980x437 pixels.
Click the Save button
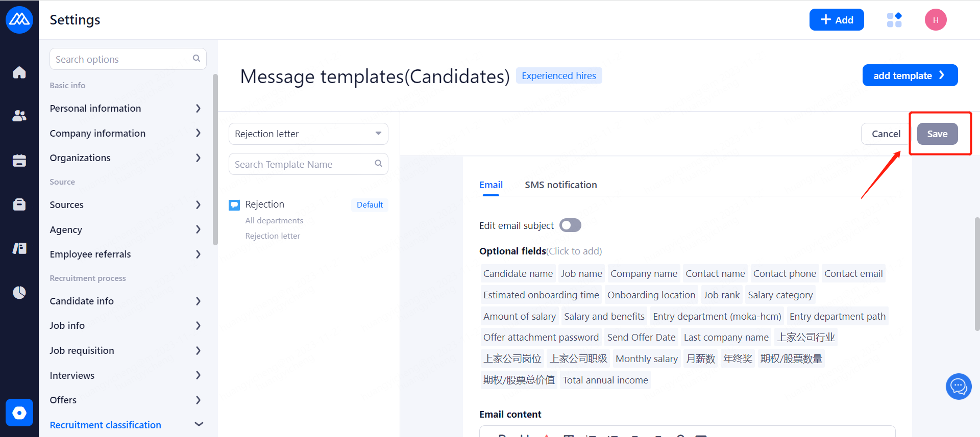(937, 134)
